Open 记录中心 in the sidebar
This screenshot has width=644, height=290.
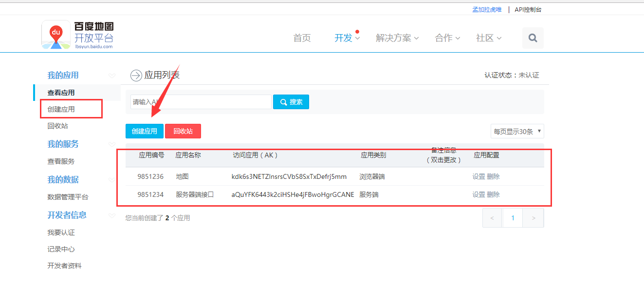click(x=61, y=249)
